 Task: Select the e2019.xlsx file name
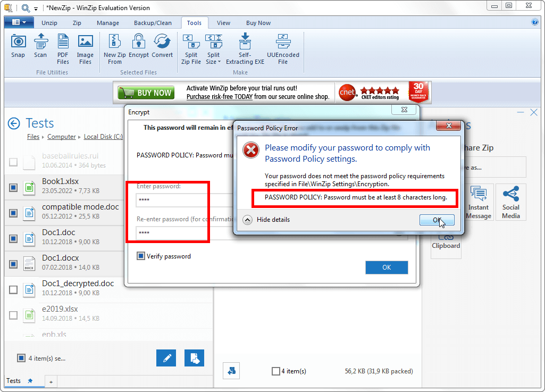[x=60, y=309]
